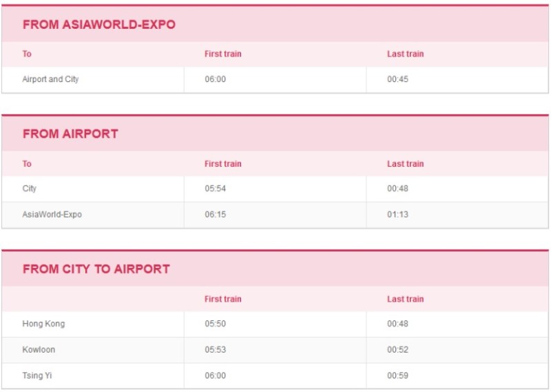Select the Tsing Yi station row

click(x=275, y=376)
